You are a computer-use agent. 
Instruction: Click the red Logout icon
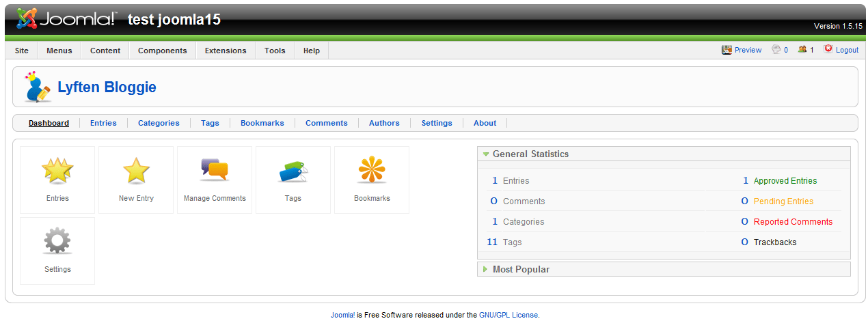(828, 49)
